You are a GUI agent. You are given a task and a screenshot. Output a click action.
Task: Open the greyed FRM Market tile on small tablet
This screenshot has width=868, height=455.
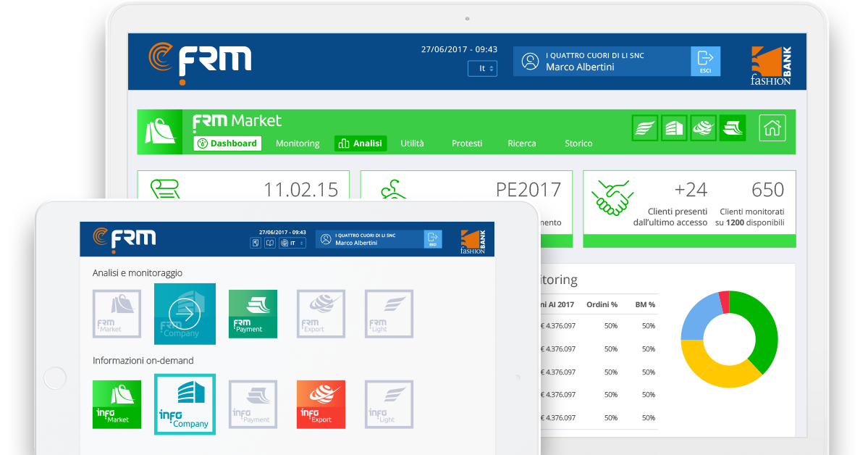(x=117, y=314)
